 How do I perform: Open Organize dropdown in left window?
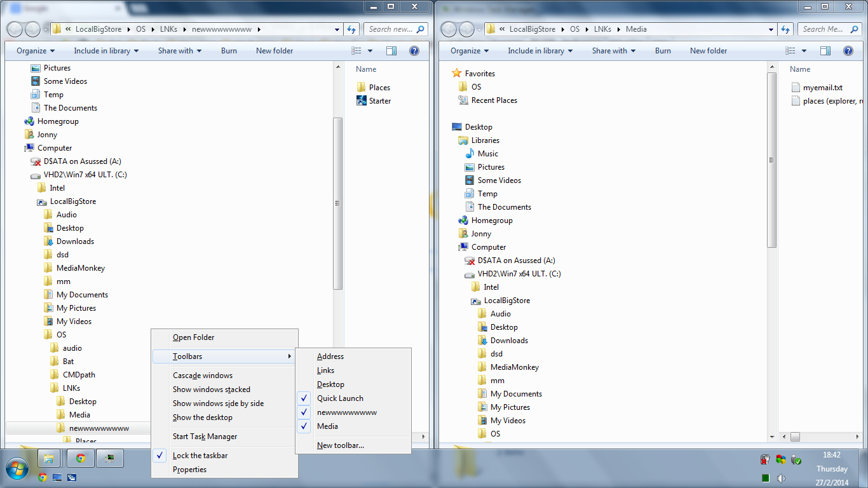[36, 51]
